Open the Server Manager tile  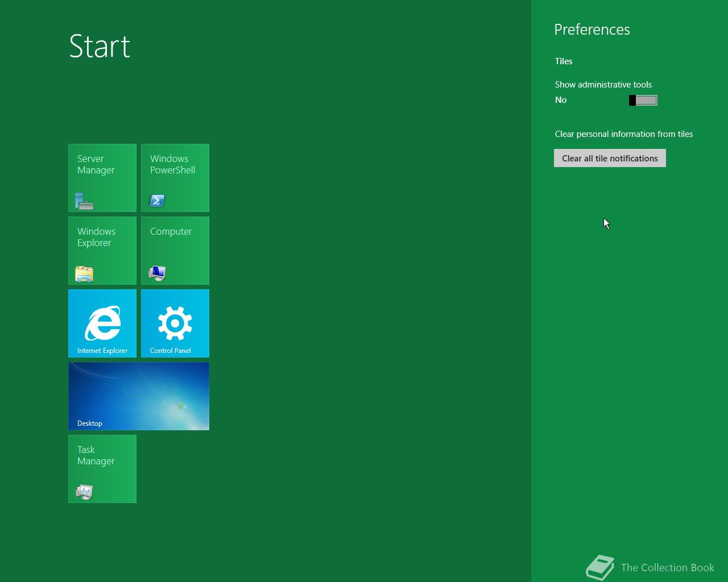(102, 178)
